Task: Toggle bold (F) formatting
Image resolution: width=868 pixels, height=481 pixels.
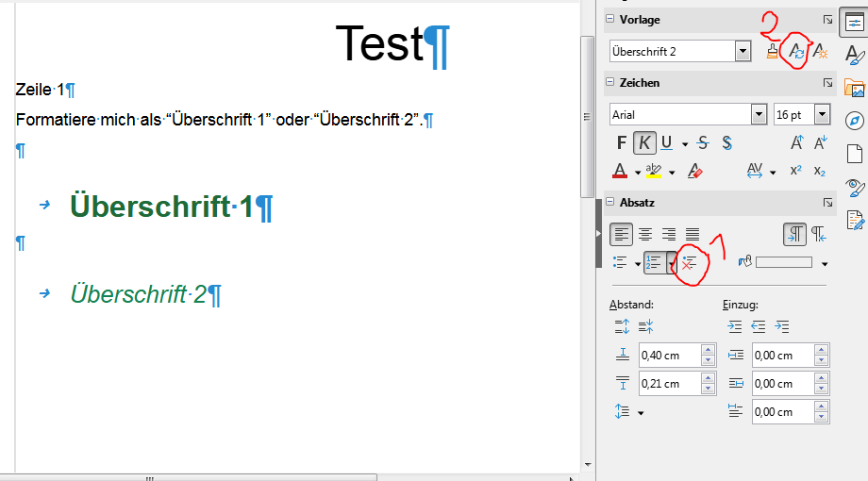Action: (621, 143)
